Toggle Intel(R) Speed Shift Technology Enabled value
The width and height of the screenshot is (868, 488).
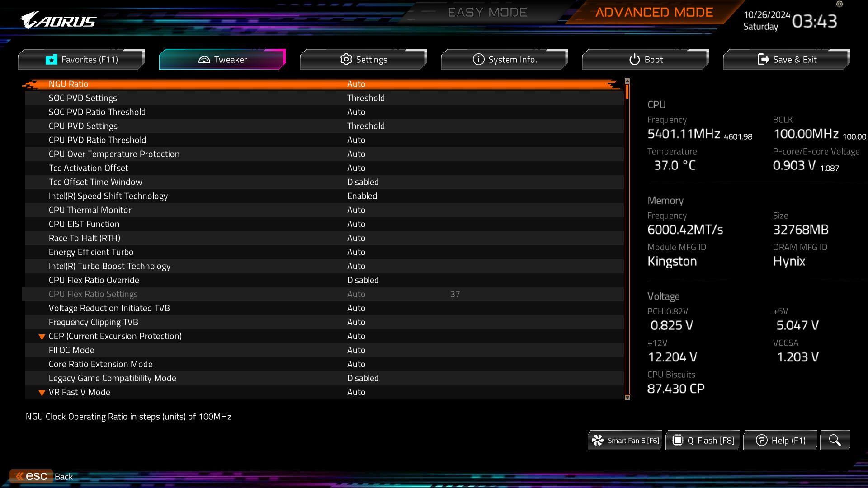coord(362,196)
